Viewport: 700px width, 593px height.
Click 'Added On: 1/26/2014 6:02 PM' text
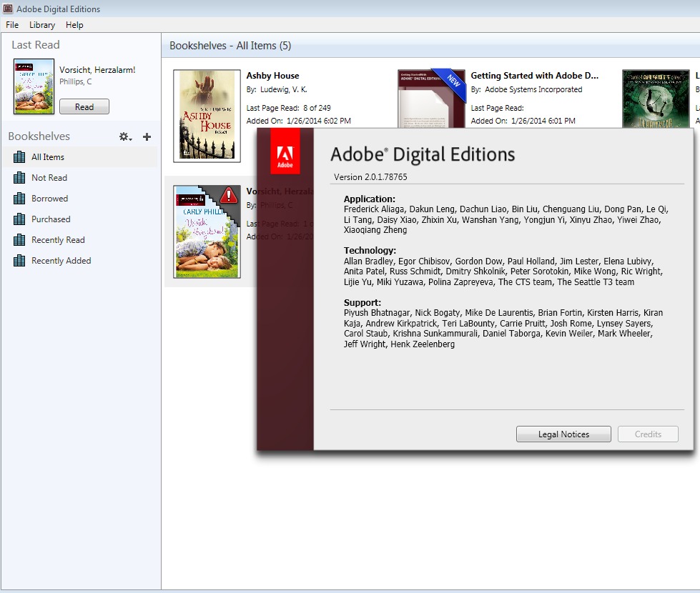(x=299, y=121)
